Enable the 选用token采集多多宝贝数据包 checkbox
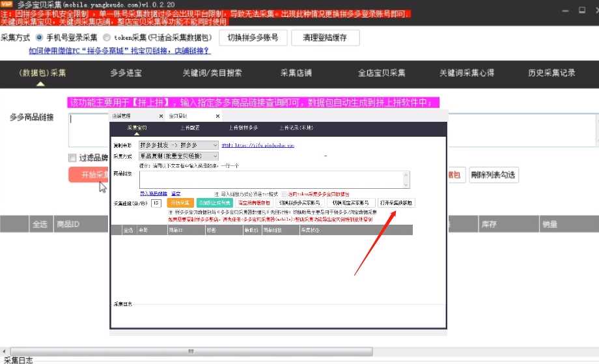 (x=284, y=194)
